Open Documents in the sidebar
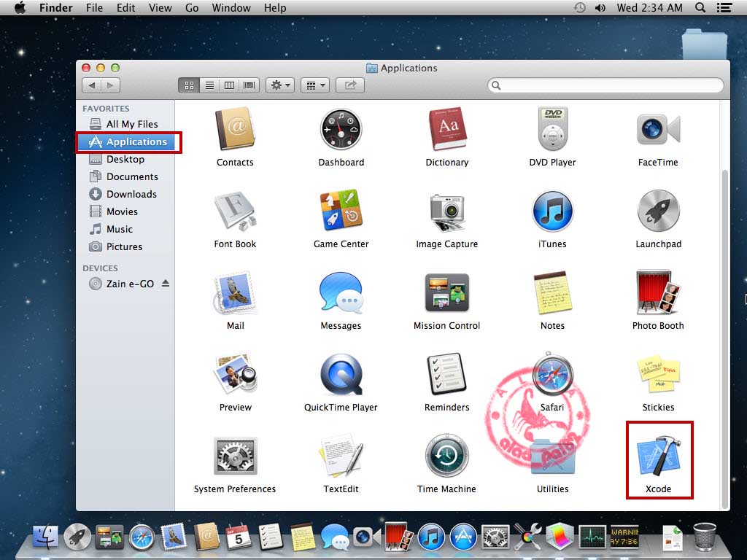Viewport: 747px width, 560px height. click(125, 176)
